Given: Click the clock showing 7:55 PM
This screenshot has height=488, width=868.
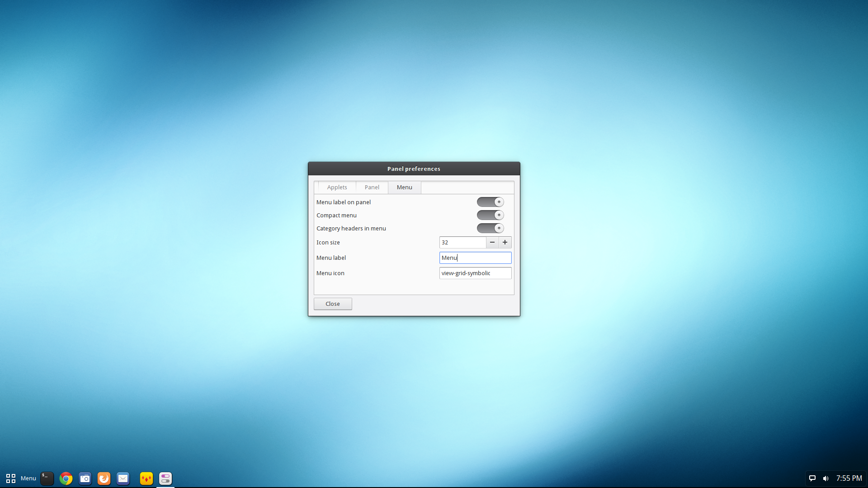Looking at the screenshot, I should click(x=849, y=478).
